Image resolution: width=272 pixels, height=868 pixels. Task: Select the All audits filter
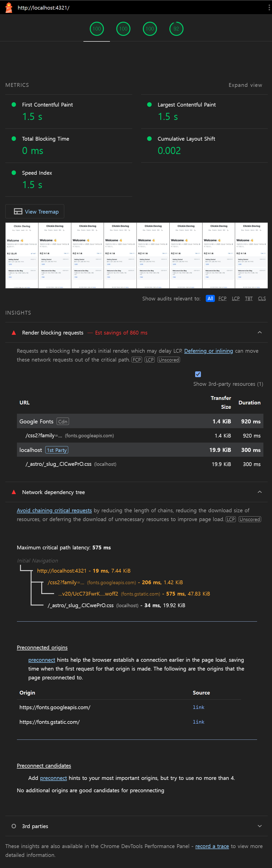click(x=210, y=298)
